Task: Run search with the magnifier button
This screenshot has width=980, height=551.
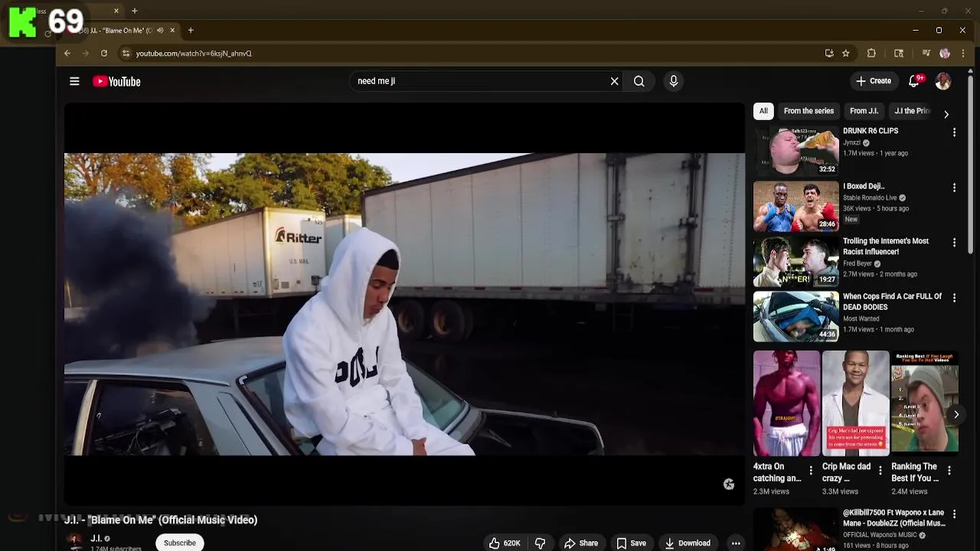Action: pyautogui.click(x=639, y=81)
